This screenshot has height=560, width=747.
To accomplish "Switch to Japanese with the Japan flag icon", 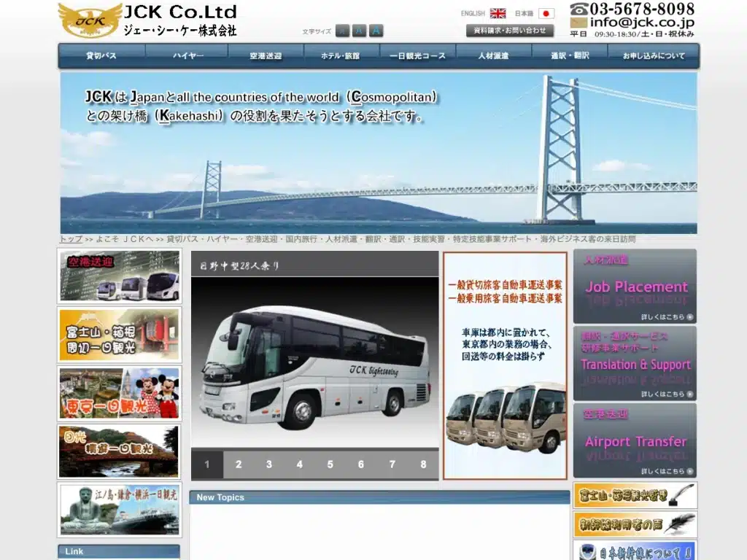I will (546, 13).
